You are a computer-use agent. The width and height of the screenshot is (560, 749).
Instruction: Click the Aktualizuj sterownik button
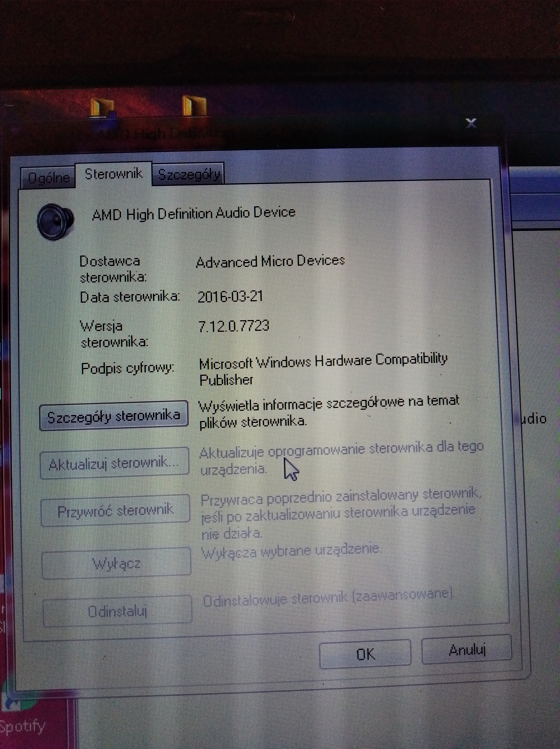point(115,463)
